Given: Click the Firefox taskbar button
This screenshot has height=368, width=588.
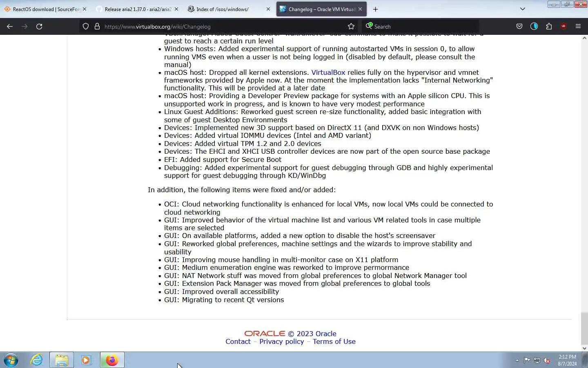Looking at the screenshot, I should pyautogui.click(x=112, y=360).
